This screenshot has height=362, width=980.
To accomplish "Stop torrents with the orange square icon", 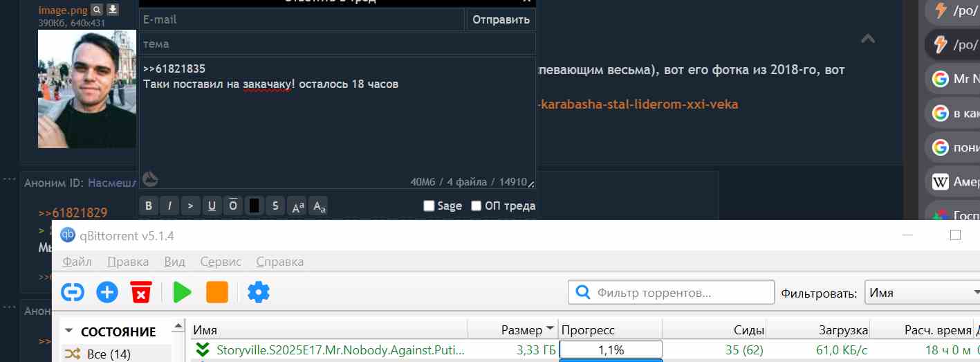I will point(217,292).
